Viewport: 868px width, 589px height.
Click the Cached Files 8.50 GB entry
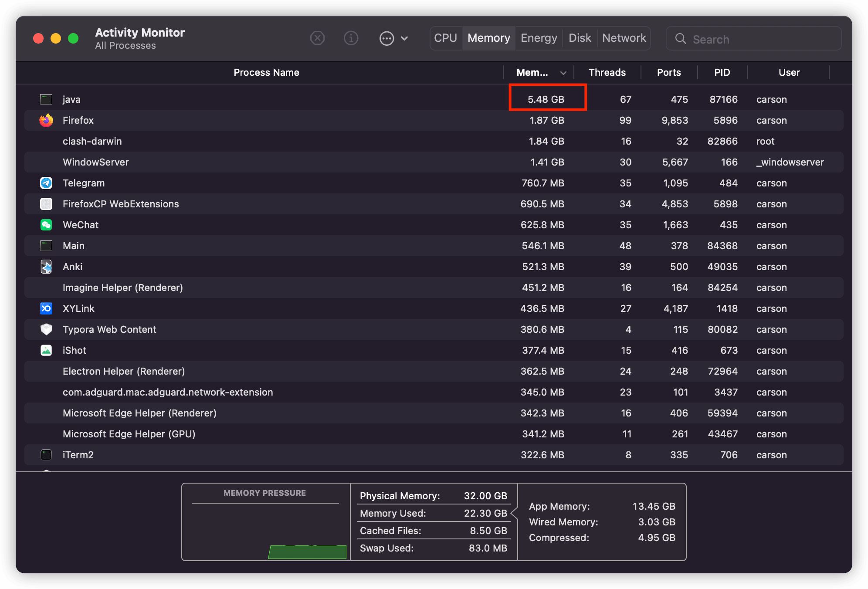pos(434,531)
